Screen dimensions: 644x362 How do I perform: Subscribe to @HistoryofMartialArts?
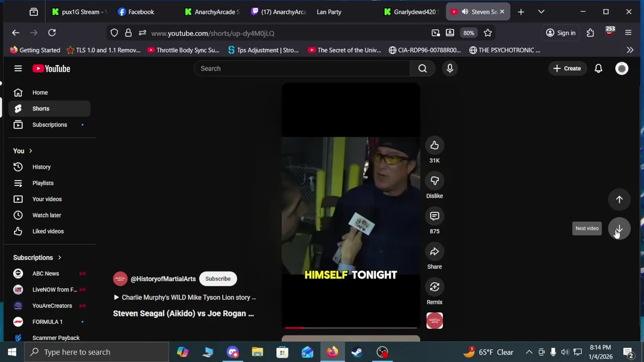[x=218, y=279]
